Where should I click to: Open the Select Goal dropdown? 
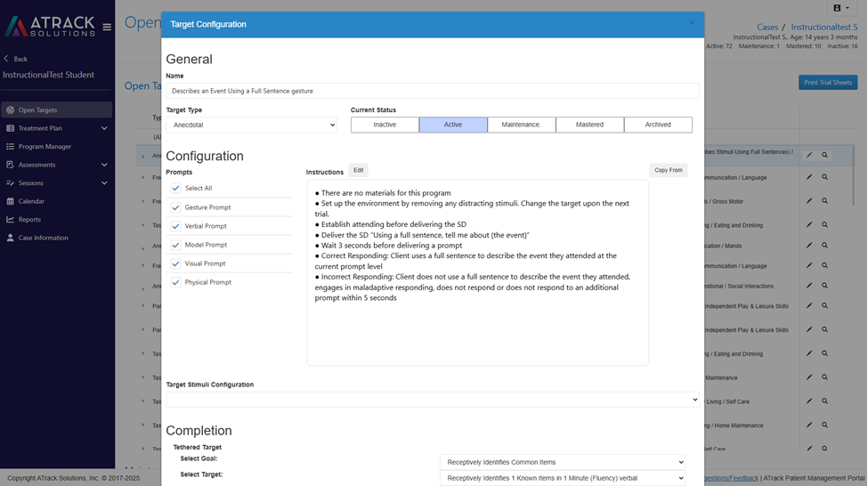point(563,462)
